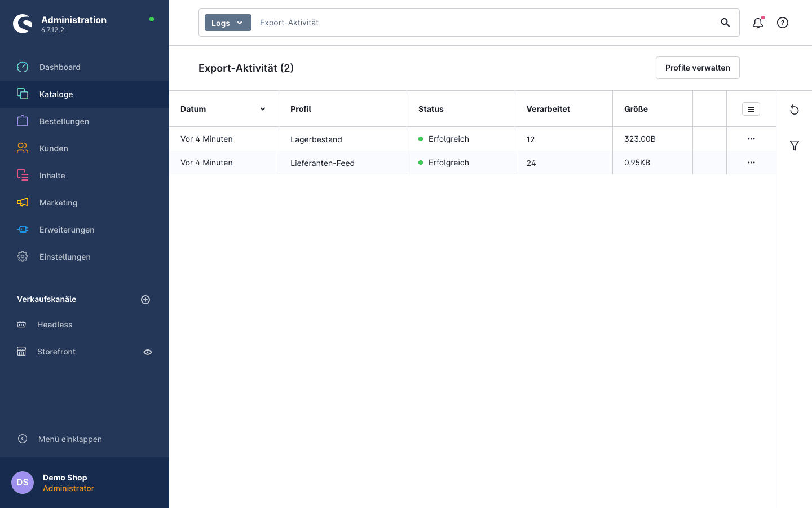
Task: Add a new Verkaufskanal with plus icon
Action: (x=145, y=300)
